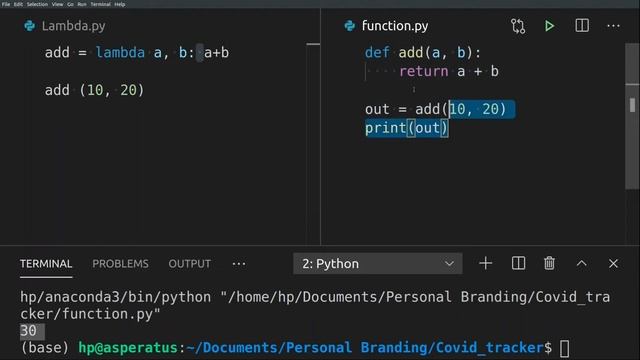
Task: Open the Help menu
Action: (120, 4)
